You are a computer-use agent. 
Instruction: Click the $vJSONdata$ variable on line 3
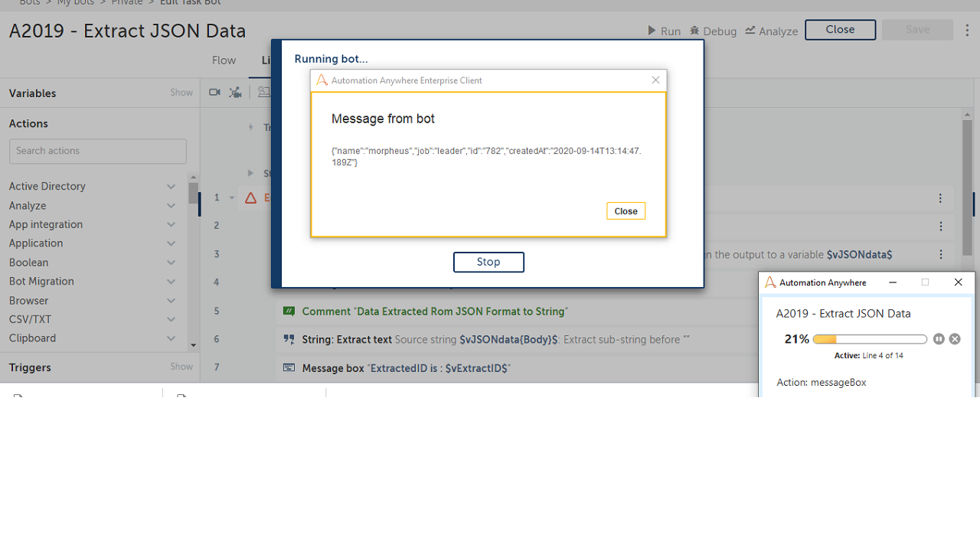click(859, 254)
